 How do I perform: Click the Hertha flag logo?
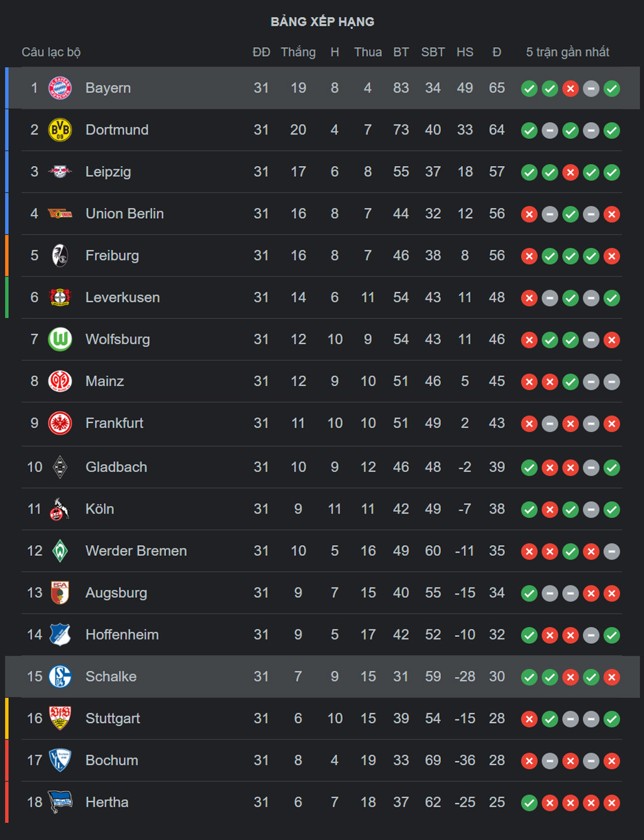60,802
